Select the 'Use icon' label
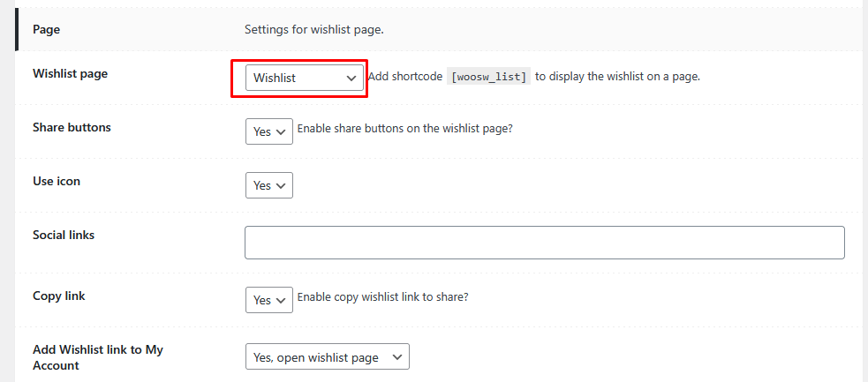Viewport: 868px width, 382px height. pos(57,181)
